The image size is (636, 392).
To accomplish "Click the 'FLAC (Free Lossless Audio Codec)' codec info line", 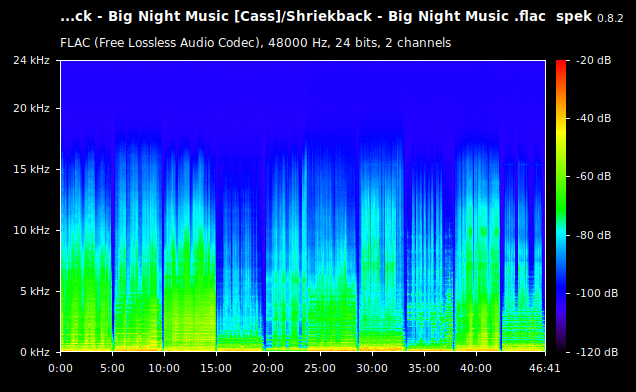I will 256,43.
